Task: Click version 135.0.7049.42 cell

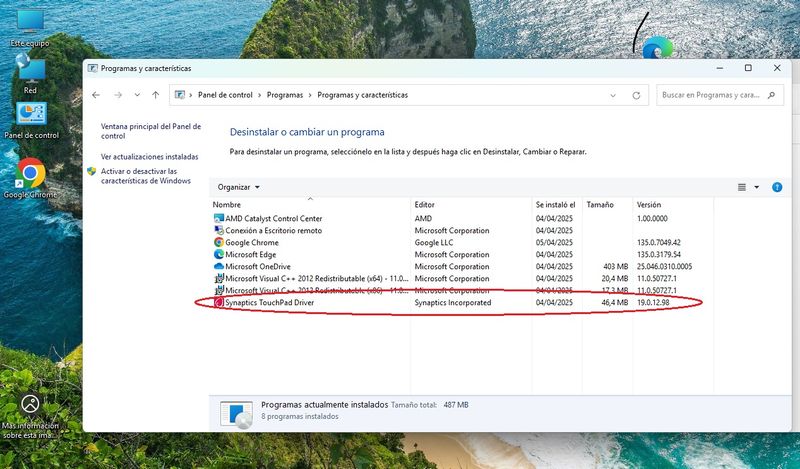Action: coord(658,242)
